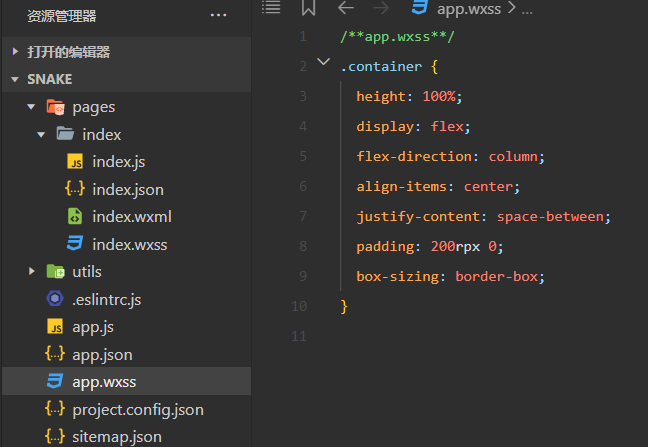
Task: Click the breadcrumb trailing ellipsis
Action: [x=527, y=10]
